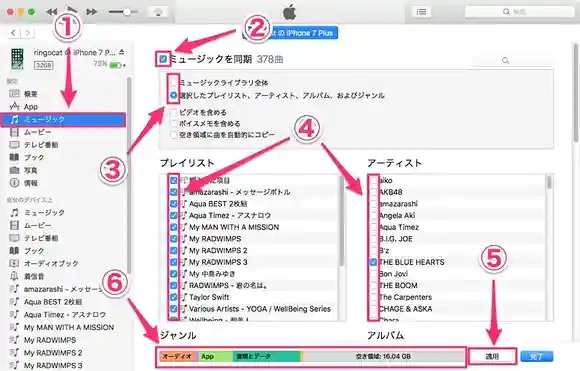Click the battery status indicator
The image size is (580, 371).
(x=115, y=65)
